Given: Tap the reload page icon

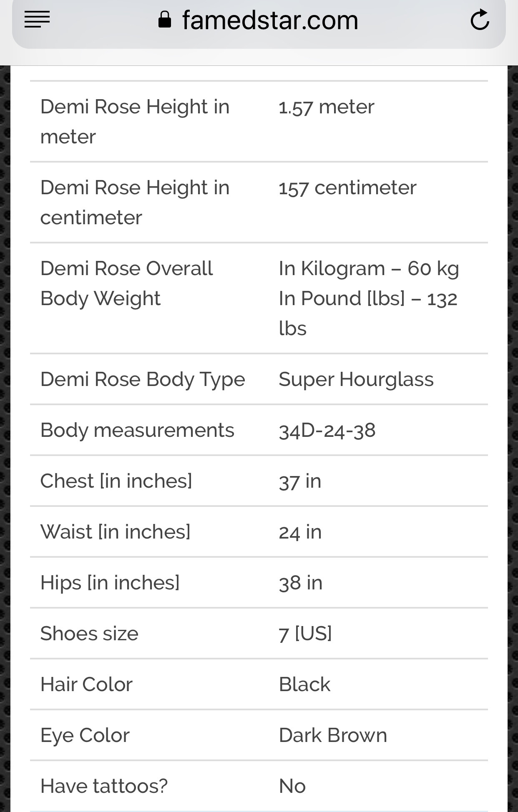Looking at the screenshot, I should coord(480,20).
